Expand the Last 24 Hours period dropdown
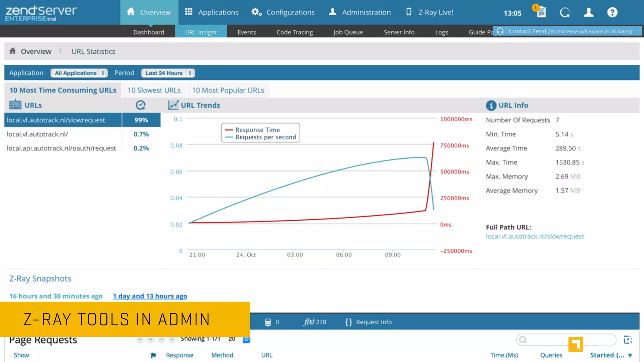 [168, 73]
